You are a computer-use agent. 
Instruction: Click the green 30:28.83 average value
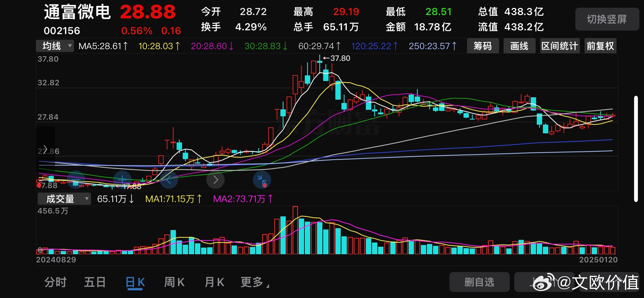(266, 46)
